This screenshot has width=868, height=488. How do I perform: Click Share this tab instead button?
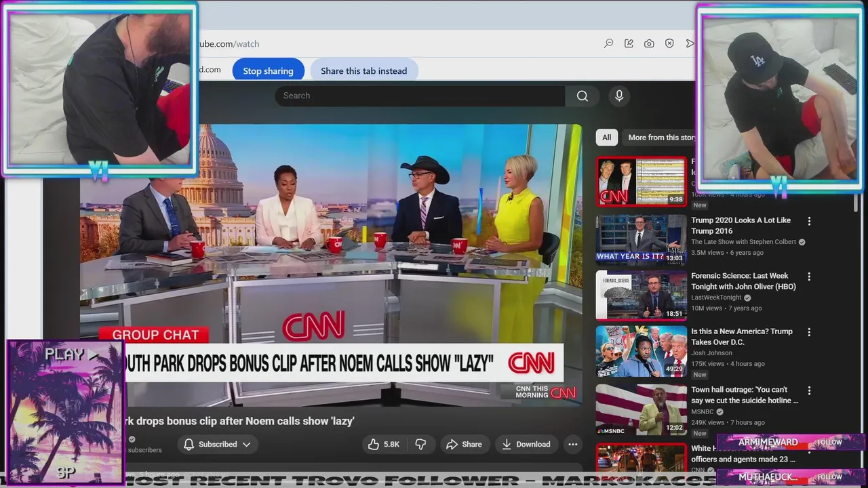click(363, 70)
